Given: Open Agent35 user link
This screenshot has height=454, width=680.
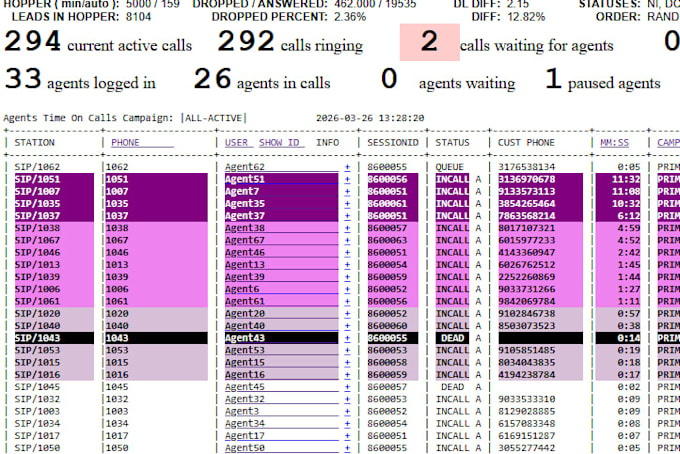Looking at the screenshot, I should (x=281, y=203).
